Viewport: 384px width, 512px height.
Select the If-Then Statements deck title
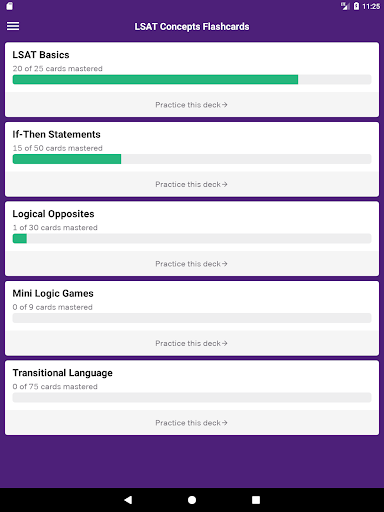pos(57,134)
